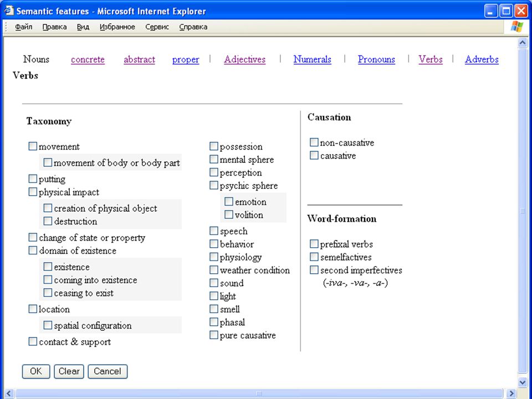The width and height of the screenshot is (532, 399).
Task: Open the Вид menu
Action: (83, 27)
